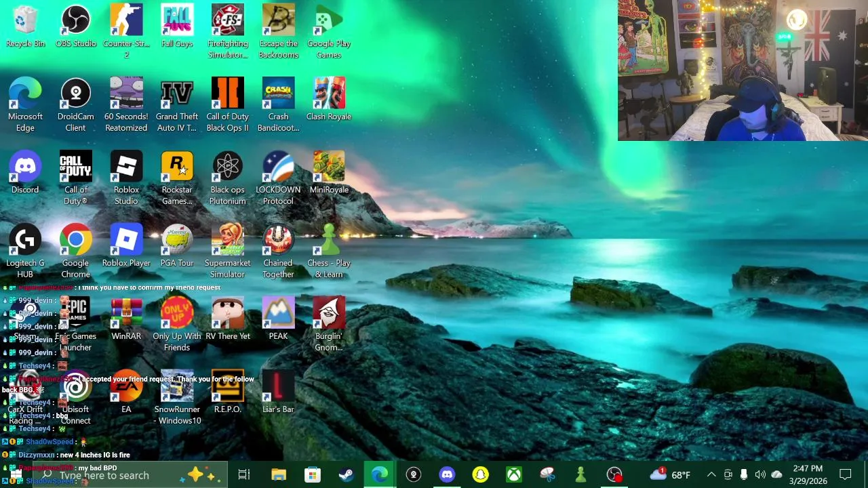Open the volume control in the tray
The image size is (868, 488).
coord(760,475)
